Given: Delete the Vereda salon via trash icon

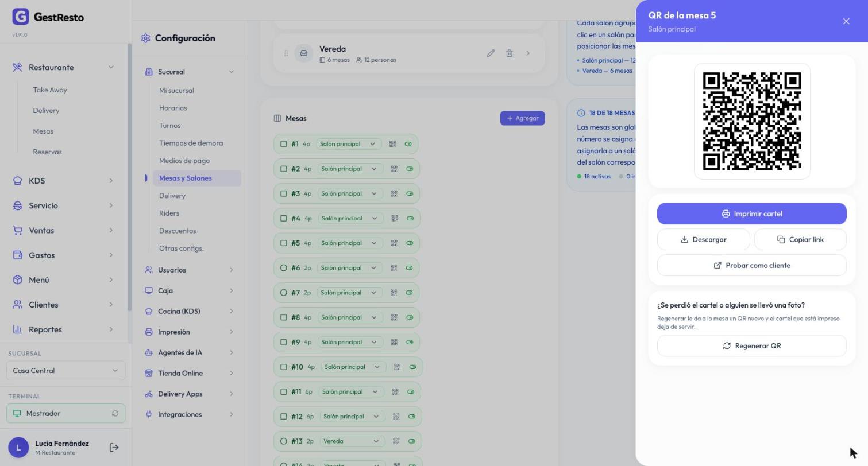Looking at the screenshot, I should pyautogui.click(x=509, y=53).
